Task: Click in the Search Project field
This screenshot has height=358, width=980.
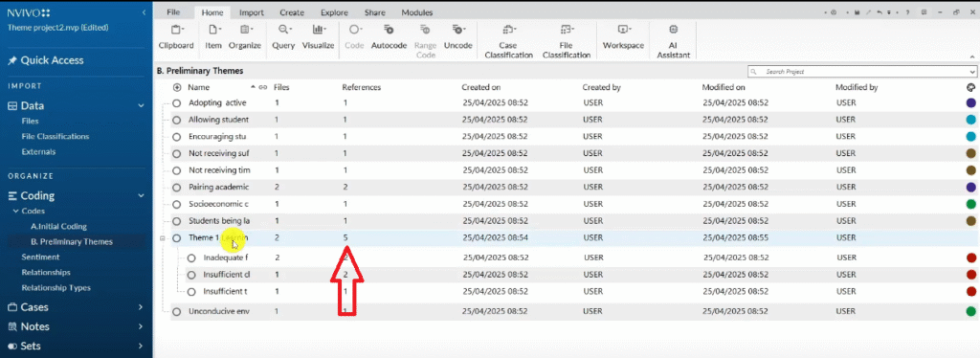Action: (x=862, y=72)
